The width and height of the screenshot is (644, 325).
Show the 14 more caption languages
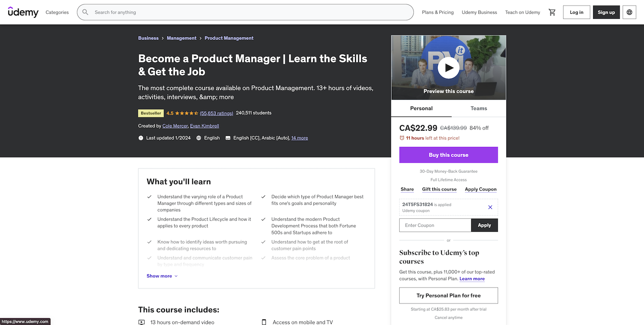point(300,138)
